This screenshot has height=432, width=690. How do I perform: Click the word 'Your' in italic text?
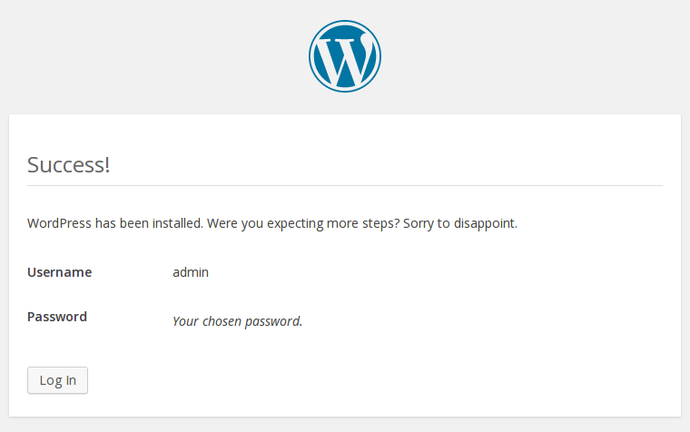(x=186, y=321)
